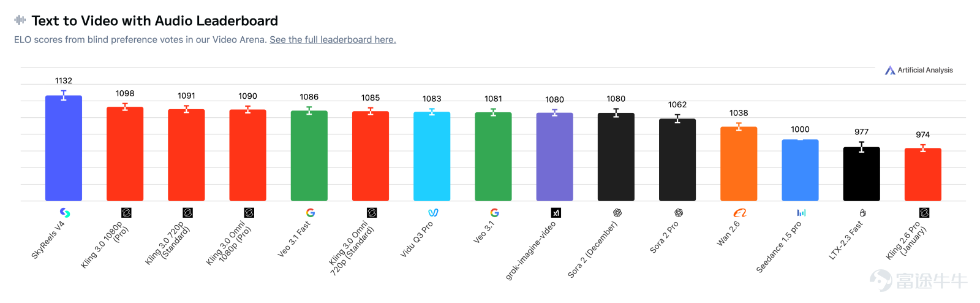The width and height of the screenshot is (980, 303).
Task: Click the SkyReels V4 logo icon
Action: [64, 213]
